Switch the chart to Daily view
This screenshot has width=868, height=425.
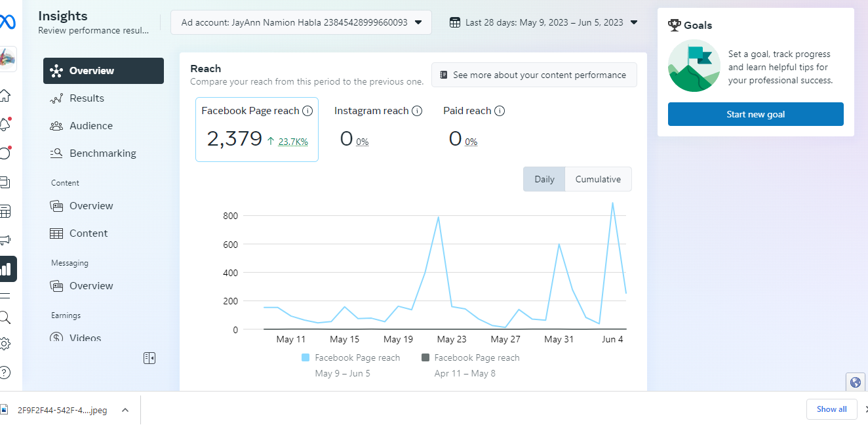click(x=544, y=179)
